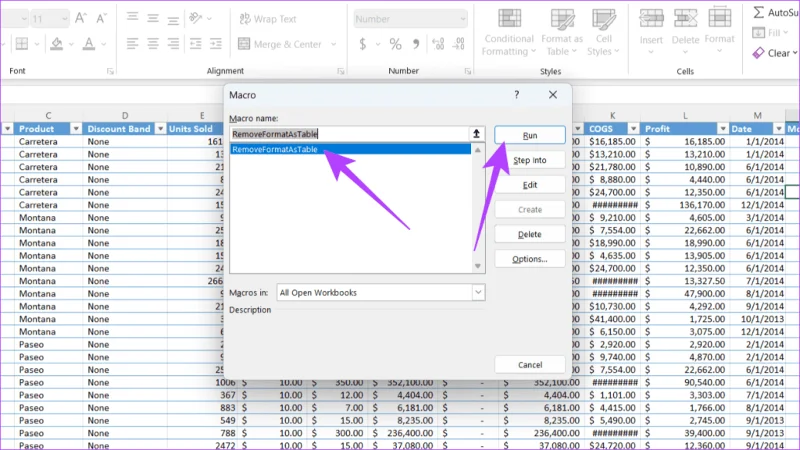This screenshot has height=450, width=800.
Task: Select Top Align icon
Action: click(133, 19)
